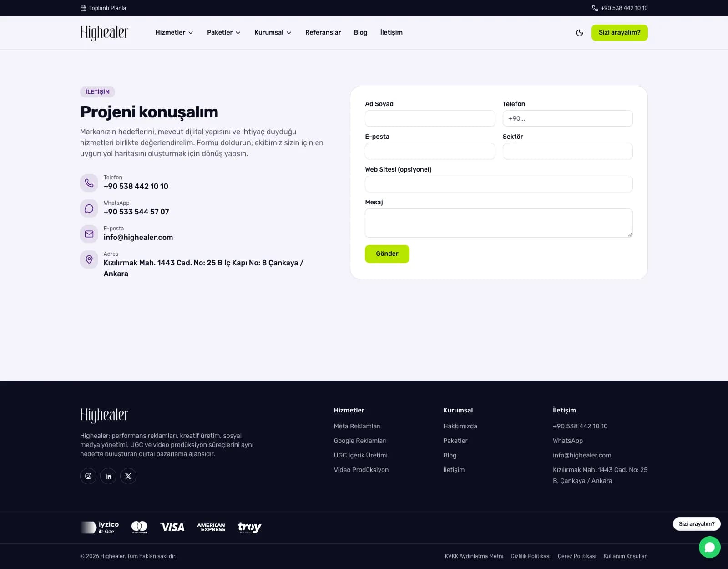Open the Instagram icon in footer
Screen dimensions: 728x569
tap(88, 476)
